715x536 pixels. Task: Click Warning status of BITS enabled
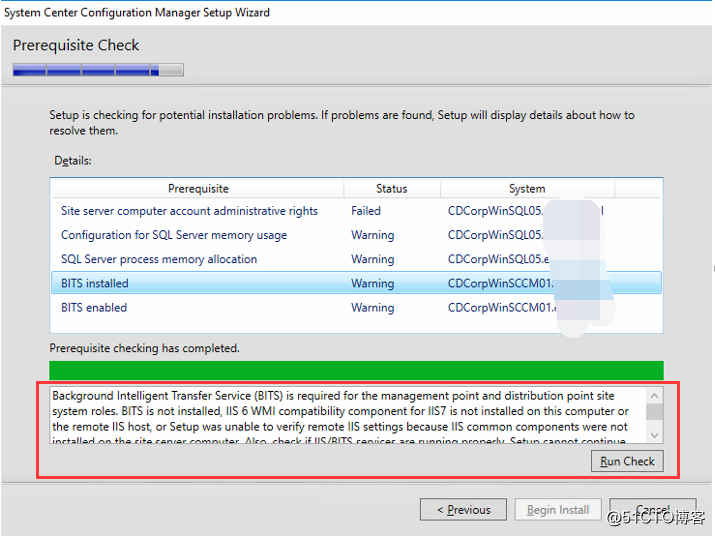point(373,307)
